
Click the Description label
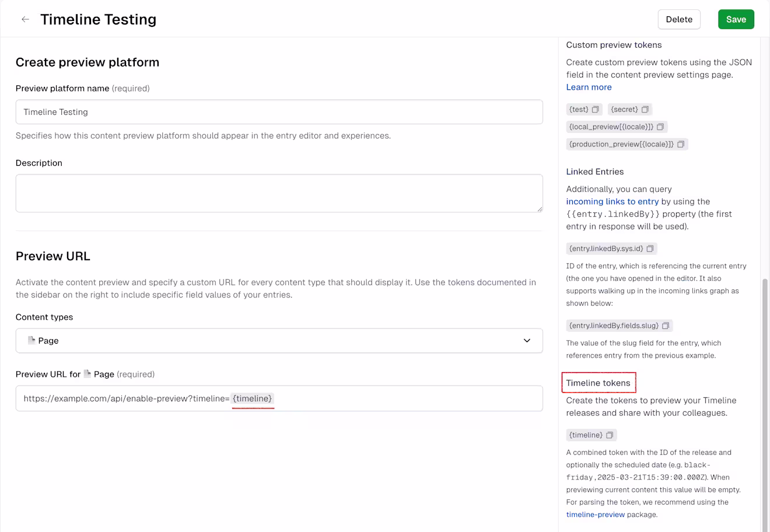tap(39, 163)
